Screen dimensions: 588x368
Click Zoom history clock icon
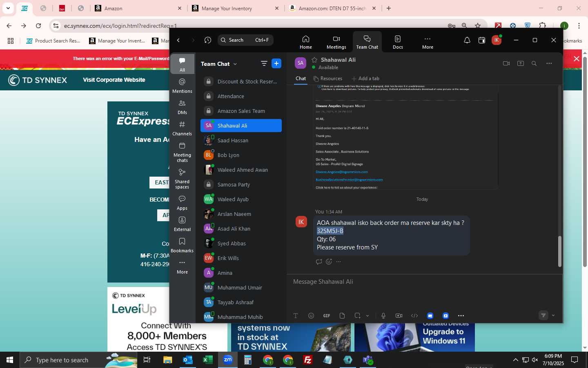(x=208, y=40)
